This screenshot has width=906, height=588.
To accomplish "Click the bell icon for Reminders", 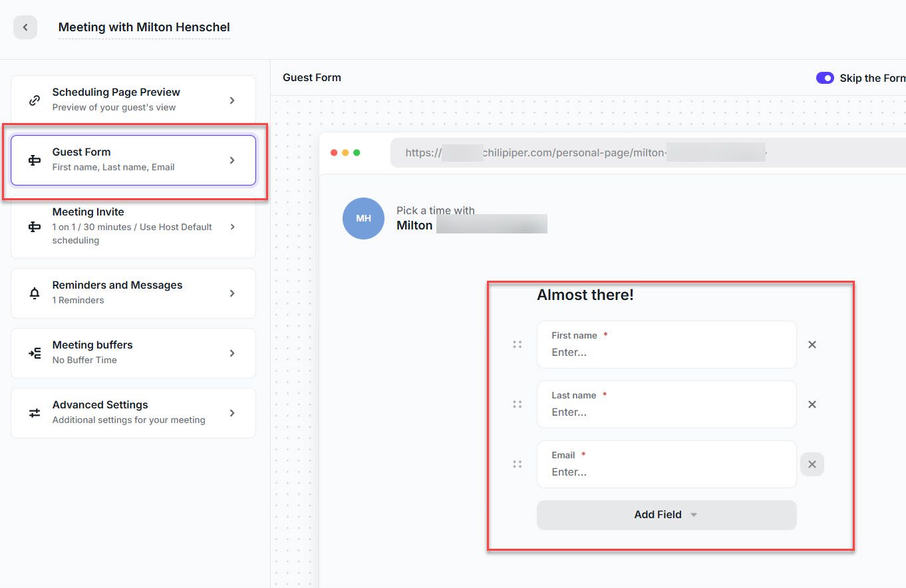I will 35,293.
